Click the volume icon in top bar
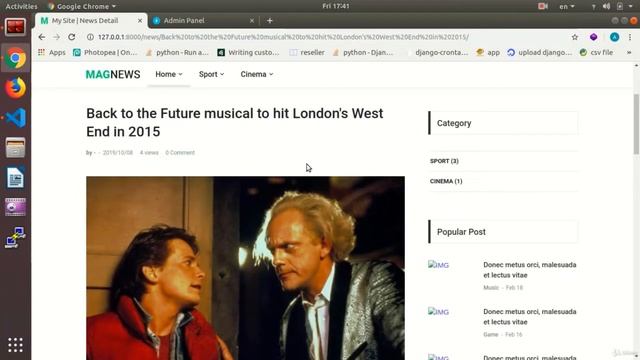Viewport: 640px width, 360px height. [607, 6]
